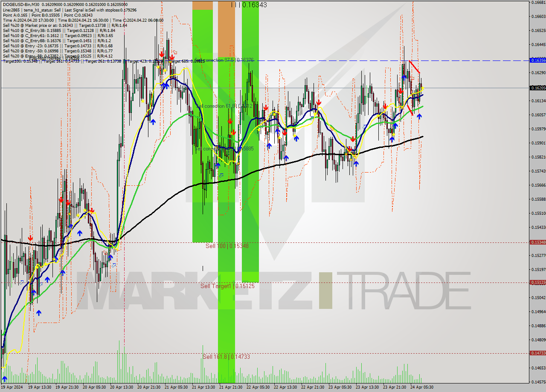The height and width of the screenshot is (392, 546).
Task: Click the '20 Apr 13:30' time label
Action: tap(121, 387)
